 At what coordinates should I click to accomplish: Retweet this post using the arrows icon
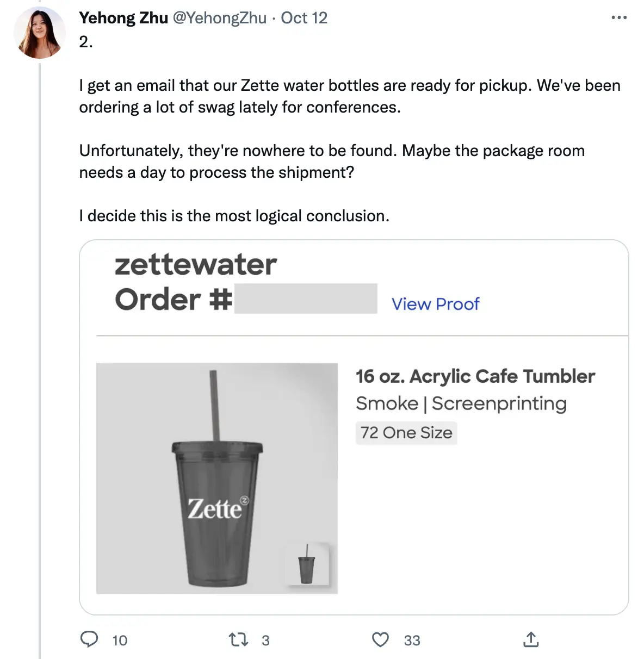[238, 640]
